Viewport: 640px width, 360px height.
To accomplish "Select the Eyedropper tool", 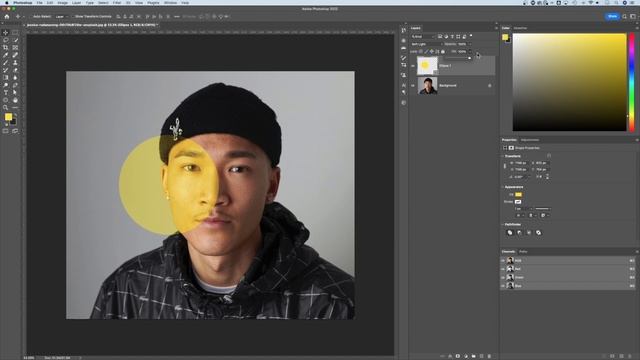I will pyautogui.click(x=6, y=55).
